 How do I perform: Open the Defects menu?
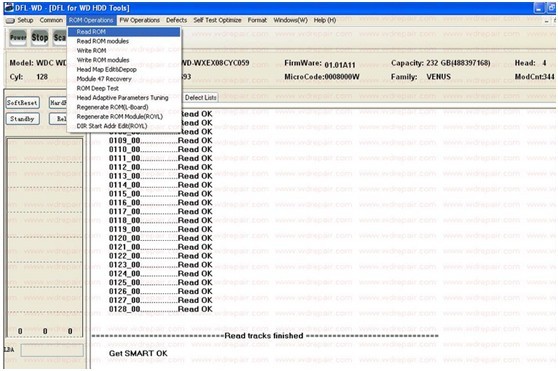pyautogui.click(x=176, y=20)
